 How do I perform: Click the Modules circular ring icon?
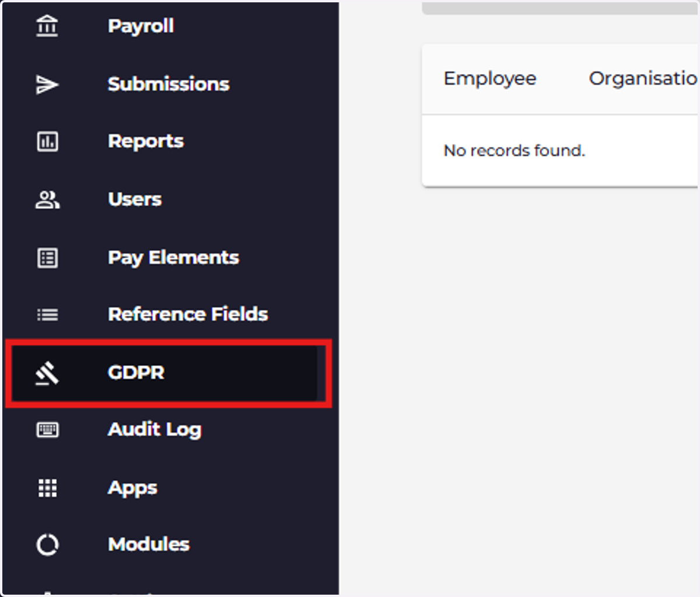click(x=47, y=545)
